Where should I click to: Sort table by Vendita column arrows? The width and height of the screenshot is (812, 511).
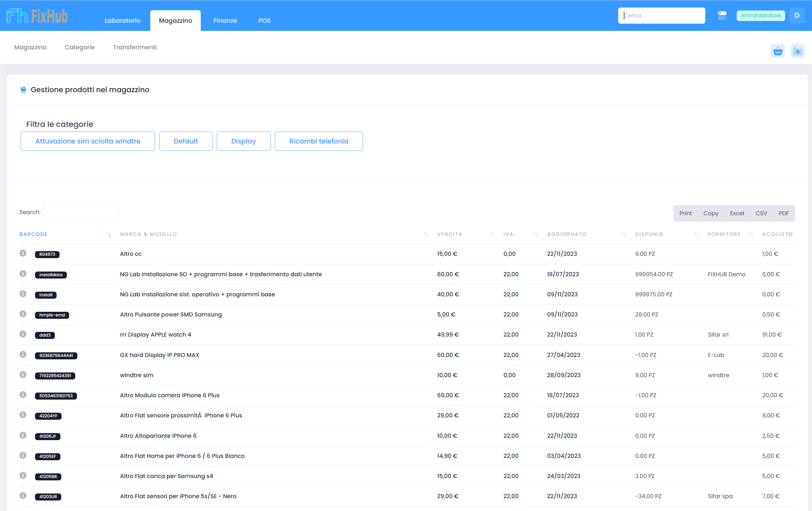pyautogui.click(x=492, y=234)
